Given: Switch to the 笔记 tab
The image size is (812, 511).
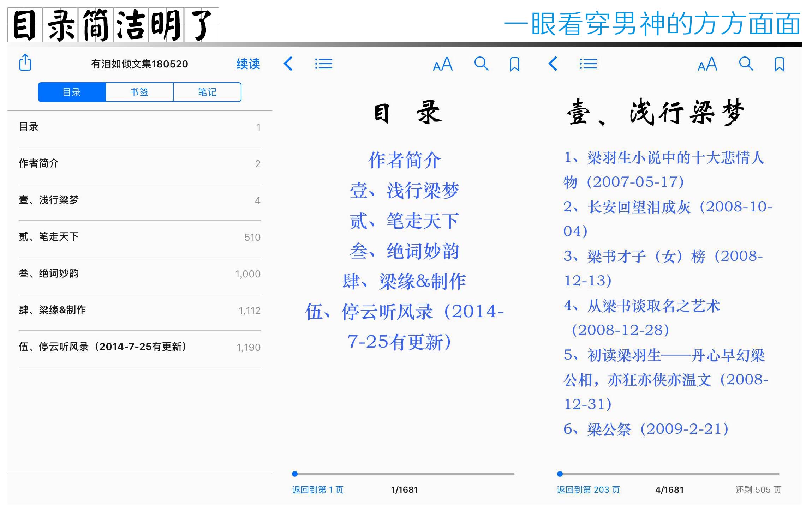Looking at the screenshot, I should [207, 92].
